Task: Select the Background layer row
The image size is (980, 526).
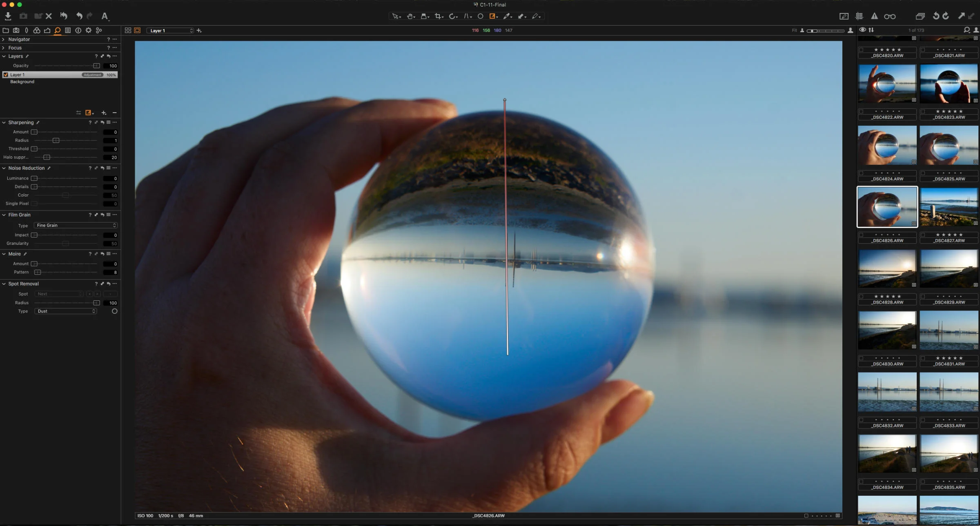Action: [60, 82]
